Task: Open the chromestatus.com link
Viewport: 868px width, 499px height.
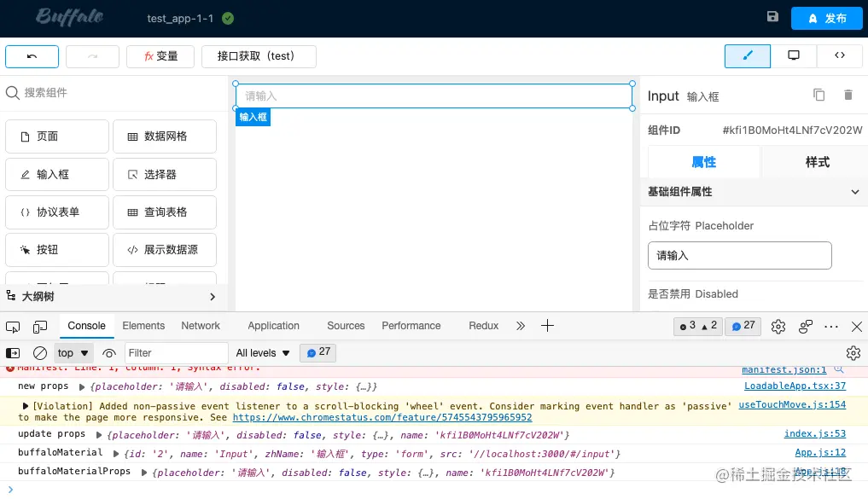Action: click(382, 418)
